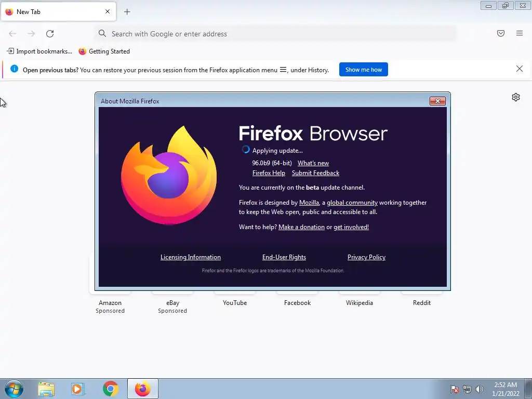This screenshot has height=399, width=532.
Task: Click the back navigation arrow
Action: pos(12,34)
